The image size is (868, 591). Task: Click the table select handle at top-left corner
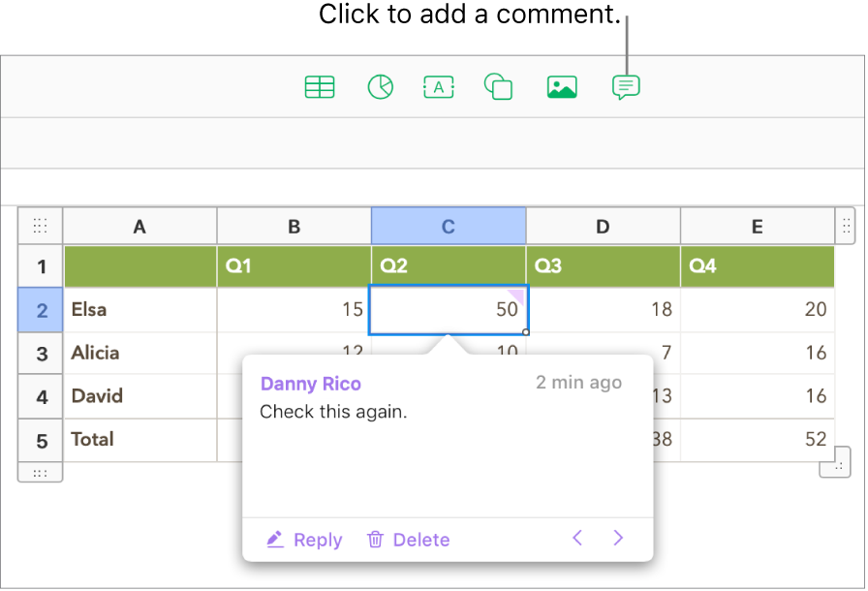pyautogui.click(x=40, y=226)
